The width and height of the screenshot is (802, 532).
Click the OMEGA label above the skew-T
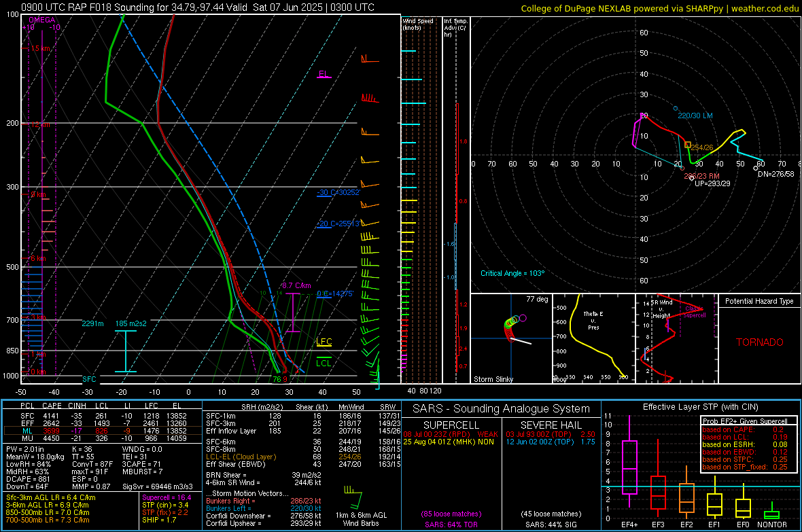(x=41, y=20)
